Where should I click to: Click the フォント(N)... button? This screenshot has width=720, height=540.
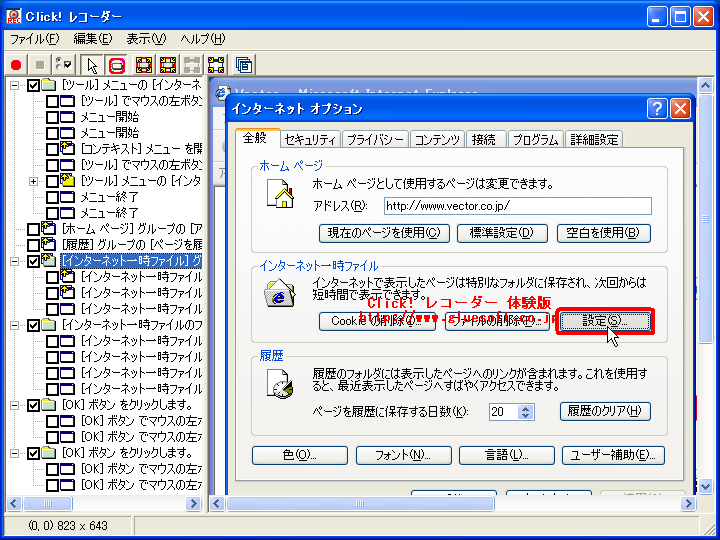point(403,456)
